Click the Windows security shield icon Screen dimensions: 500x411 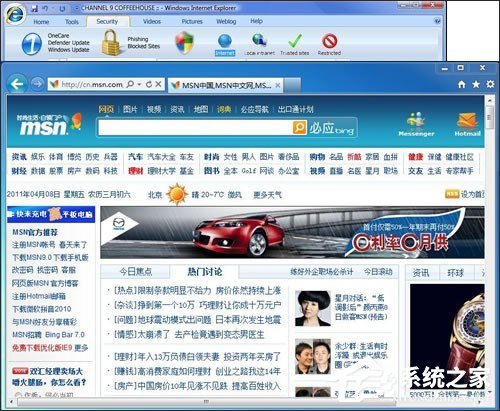184,43
